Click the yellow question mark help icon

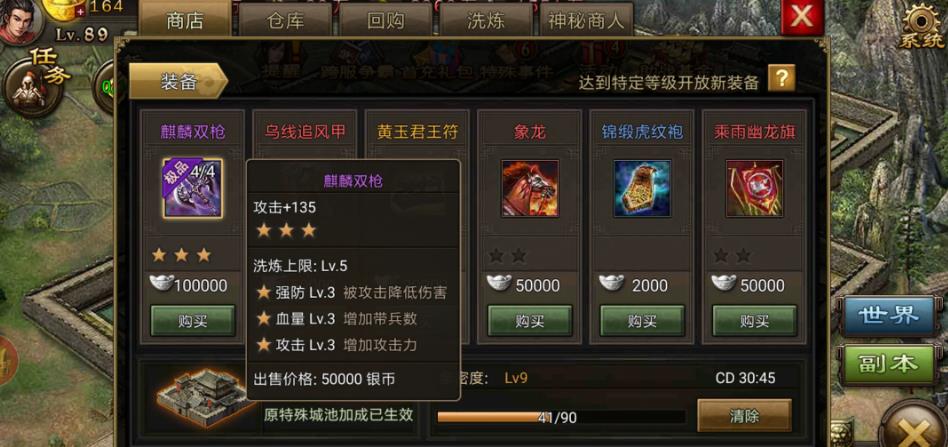[x=781, y=78]
